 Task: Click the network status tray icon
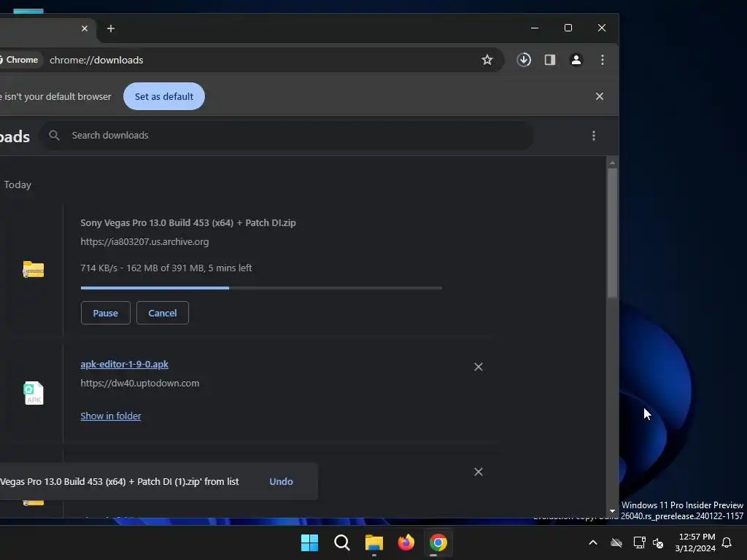(639, 542)
